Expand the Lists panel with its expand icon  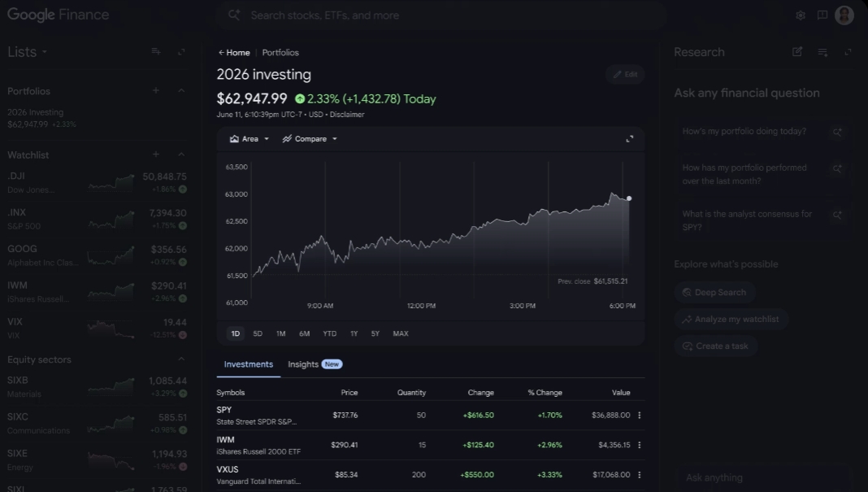pos(181,51)
